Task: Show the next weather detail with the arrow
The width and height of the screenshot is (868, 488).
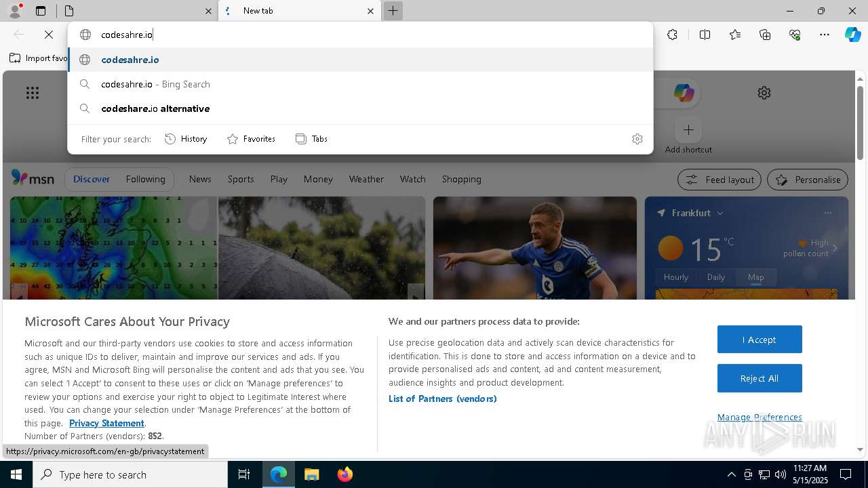Action: pyautogui.click(x=835, y=248)
